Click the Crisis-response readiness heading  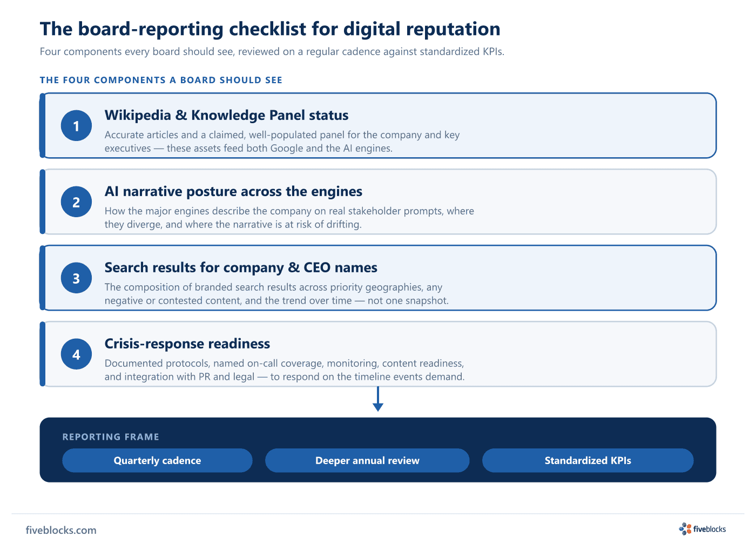click(x=187, y=344)
